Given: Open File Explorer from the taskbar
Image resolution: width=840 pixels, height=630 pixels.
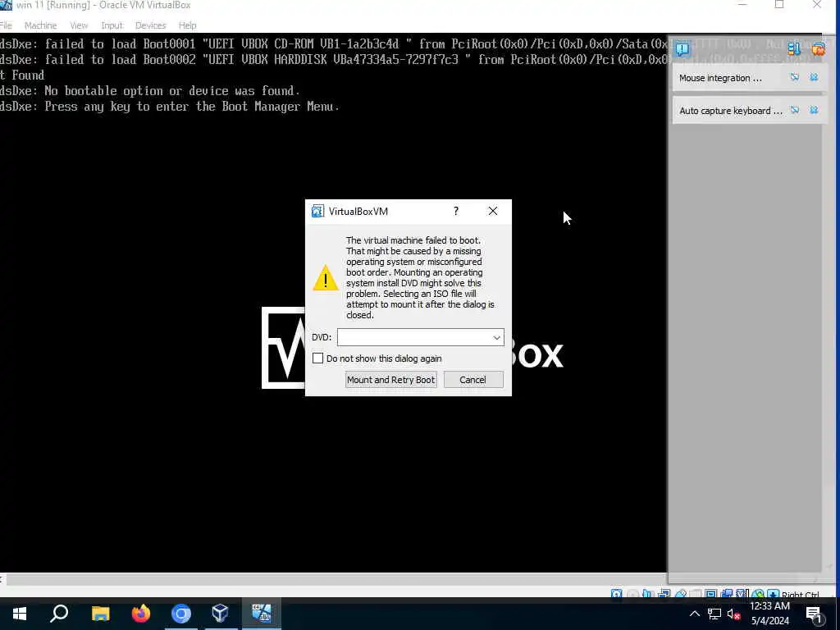Looking at the screenshot, I should [100, 614].
